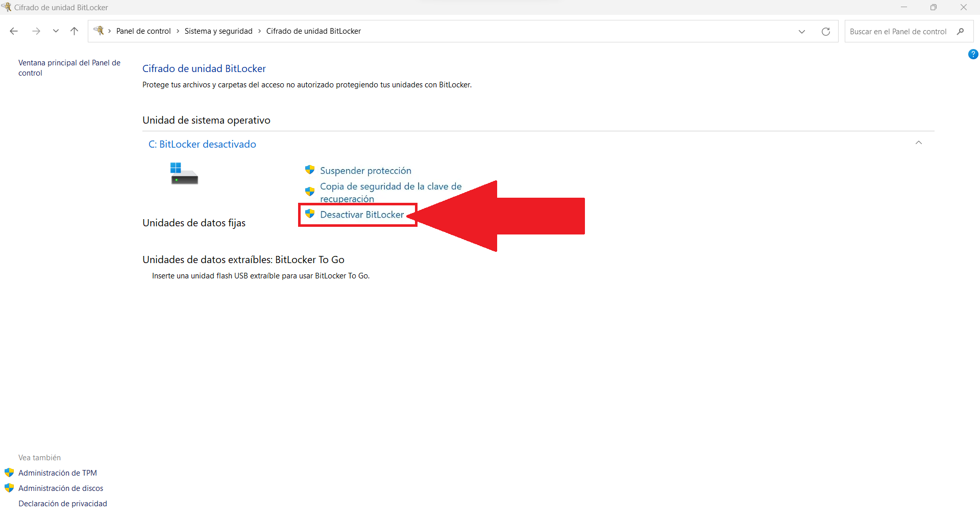Go up one level with up arrow
The height and width of the screenshot is (518, 980).
[x=74, y=31]
